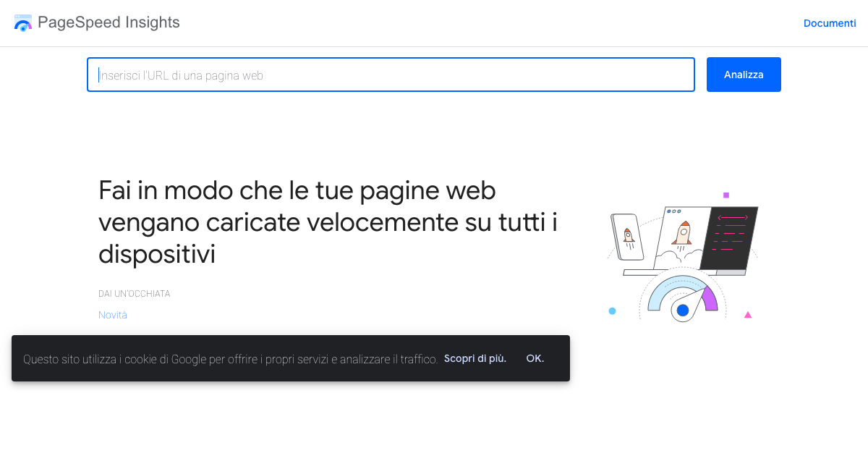Select the rocket icon inside the phone illustration
The image size is (868, 456).
[629, 235]
